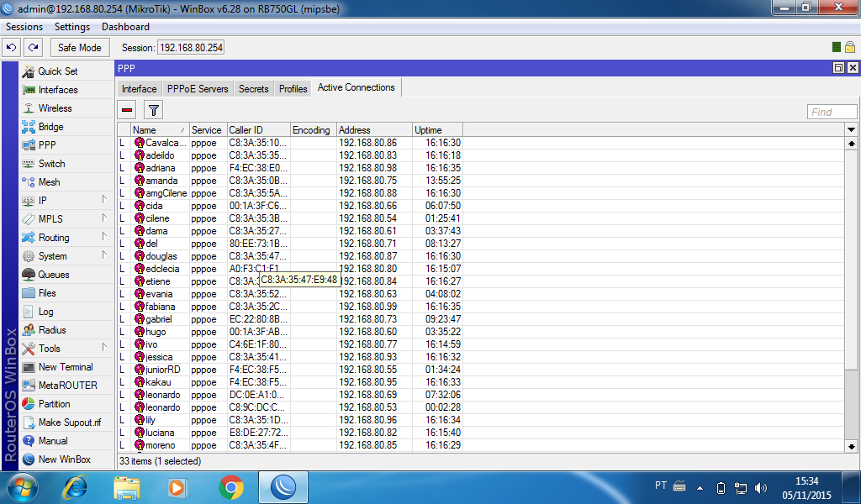This screenshot has width=861, height=504.
Task: Open the Interfaces menu item
Action: pyautogui.click(x=66, y=90)
